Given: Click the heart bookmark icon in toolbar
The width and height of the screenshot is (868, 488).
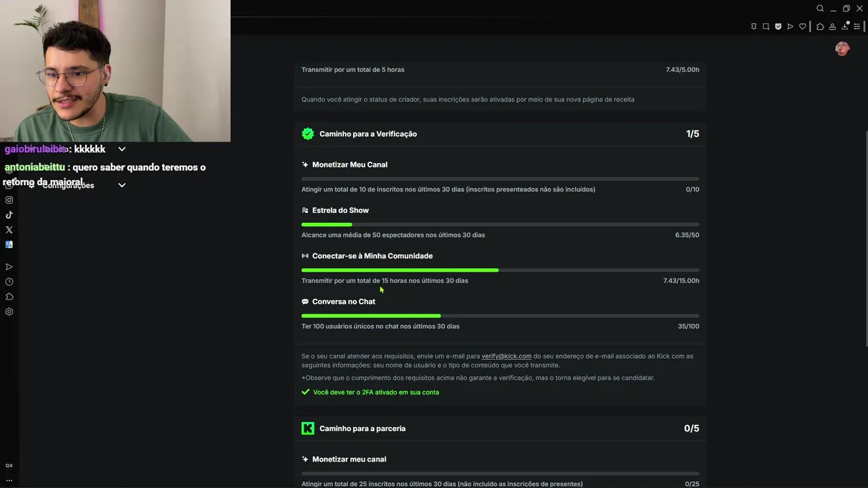Looking at the screenshot, I should tap(802, 26).
